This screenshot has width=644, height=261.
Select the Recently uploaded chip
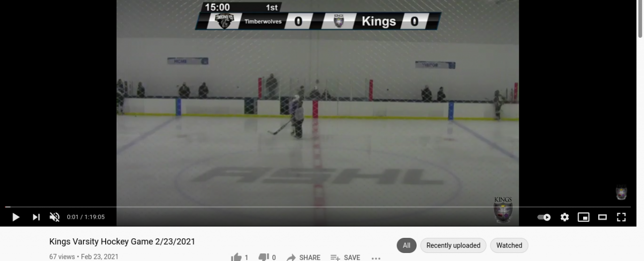click(453, 245)
